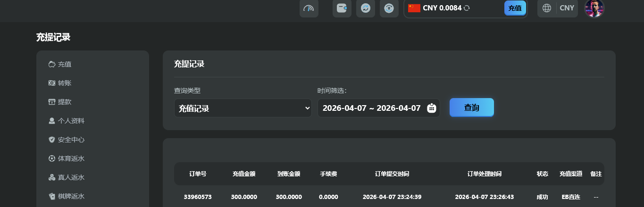Click the China flag icon in the balance box
The image size is (644, 207).
click(x=414, y=8)
